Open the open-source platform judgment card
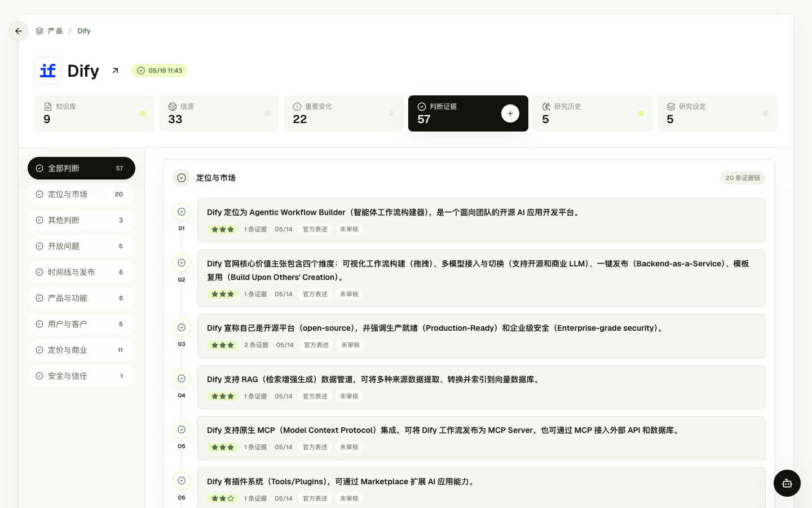This screenshot has height=508, width=812. click(x=482, y=336)
